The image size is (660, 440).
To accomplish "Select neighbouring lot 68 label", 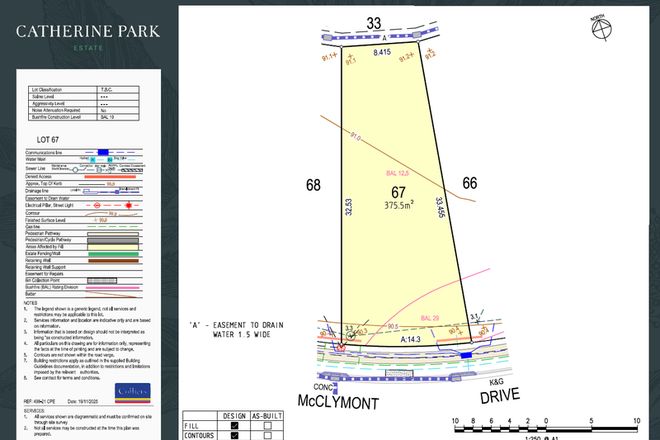I will (x=312, y=184).
